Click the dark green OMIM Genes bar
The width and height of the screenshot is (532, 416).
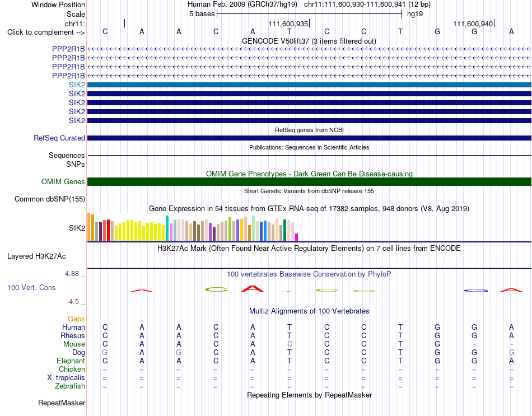click(309, 181)
